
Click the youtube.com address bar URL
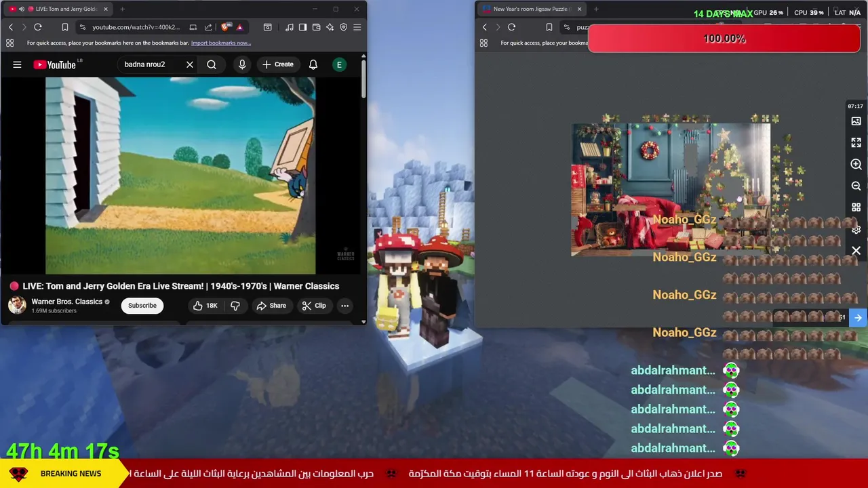(x=136, y=27)
